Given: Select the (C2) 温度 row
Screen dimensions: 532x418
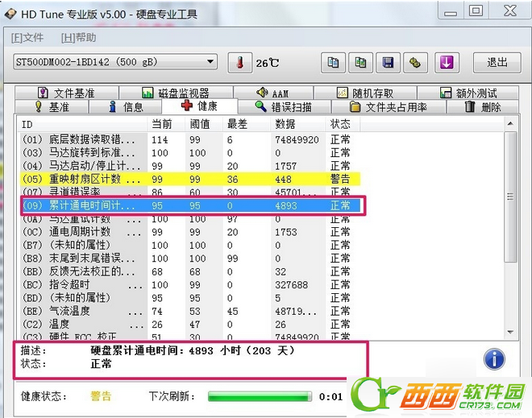Looking at the screenshot, I should coord(190,325).
